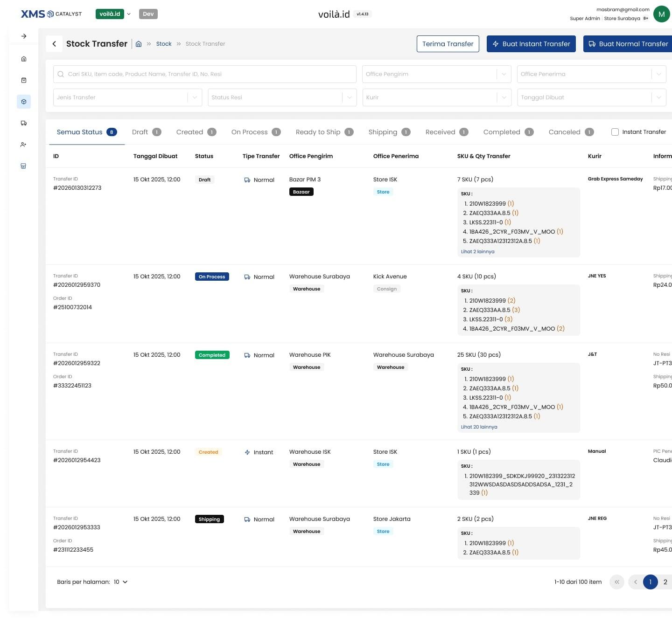Open the store icon in sidebar
Screen dimensions: 672x623
pyautogui.click(x=24, y=166)
